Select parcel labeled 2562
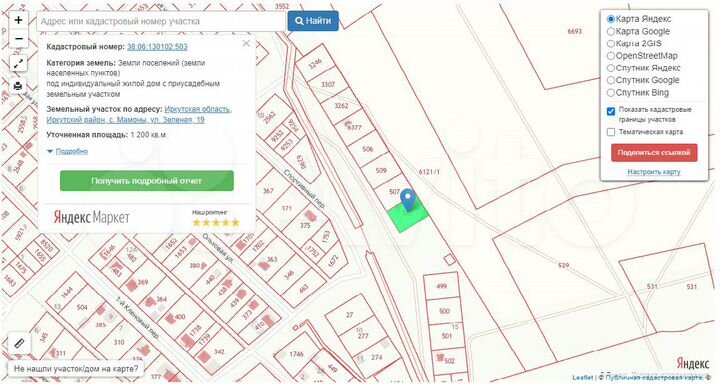Image resolution: width=720 pixels, height=384 pixels. tap(269, 117)
